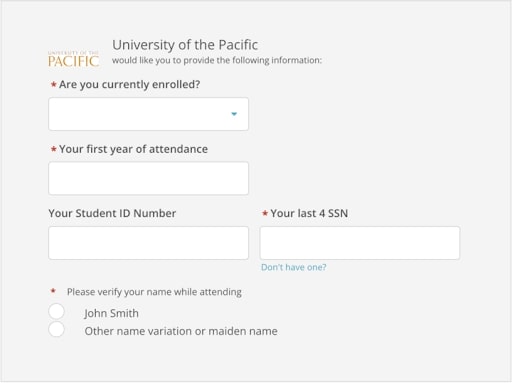
Task: Click 'Other name variation or maiden name' label
Action: 181,331
